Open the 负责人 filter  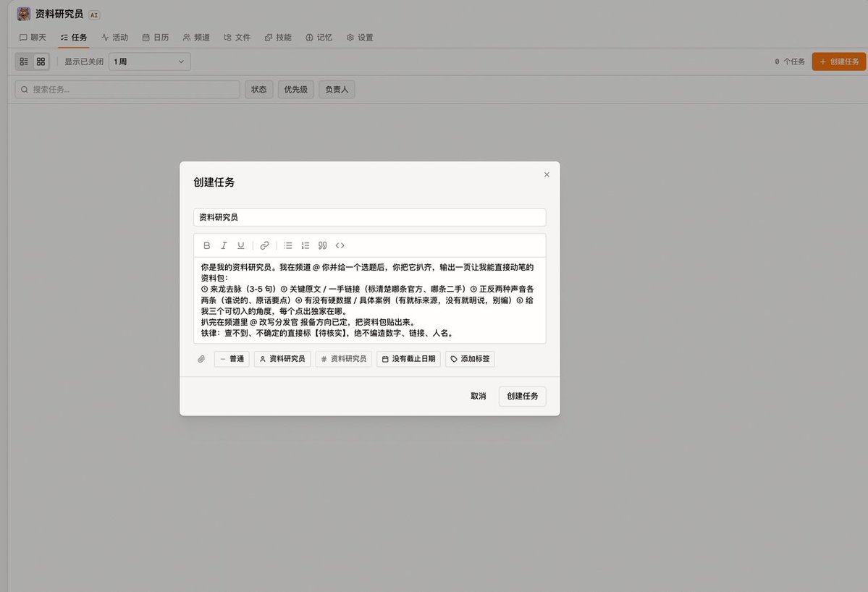(337, 89)
